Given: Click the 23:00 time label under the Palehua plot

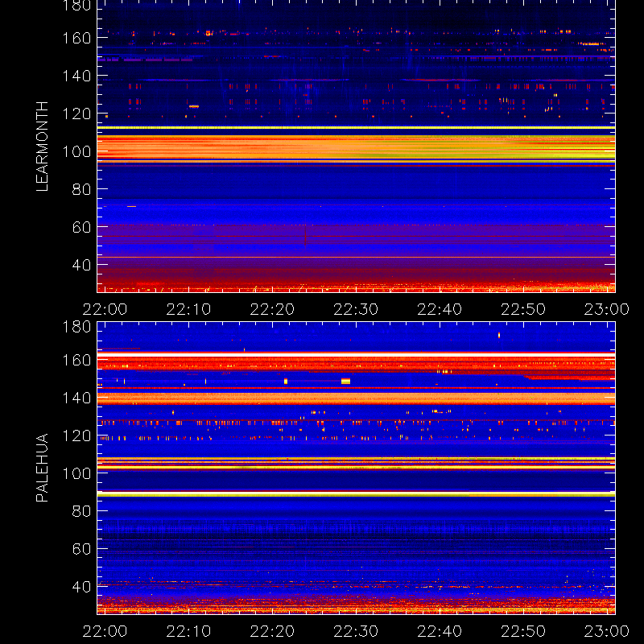Looking at the screenshot, I should pos(607,631).
